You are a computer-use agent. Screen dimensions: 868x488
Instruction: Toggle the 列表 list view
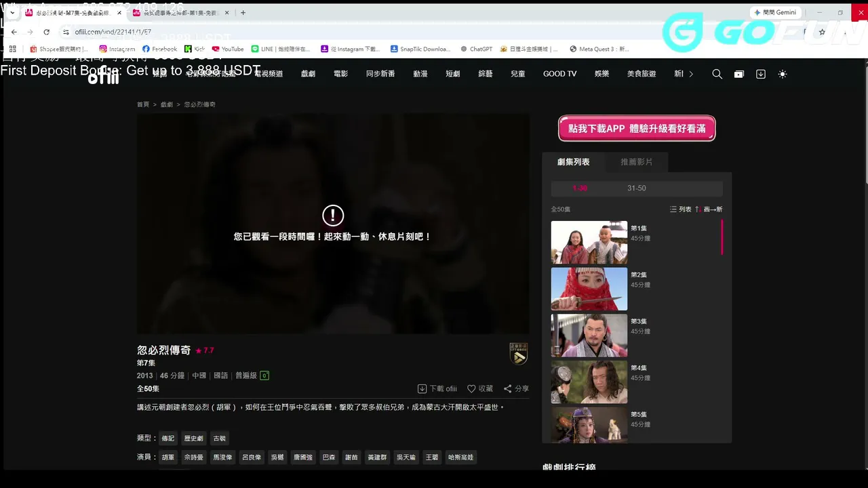pos(680,209)
